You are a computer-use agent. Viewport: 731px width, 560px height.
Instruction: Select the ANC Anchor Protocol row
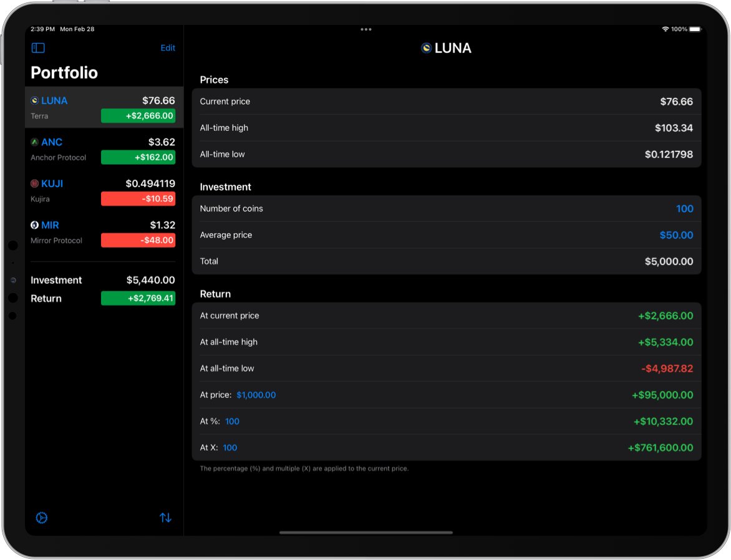[x=104, y=149]
